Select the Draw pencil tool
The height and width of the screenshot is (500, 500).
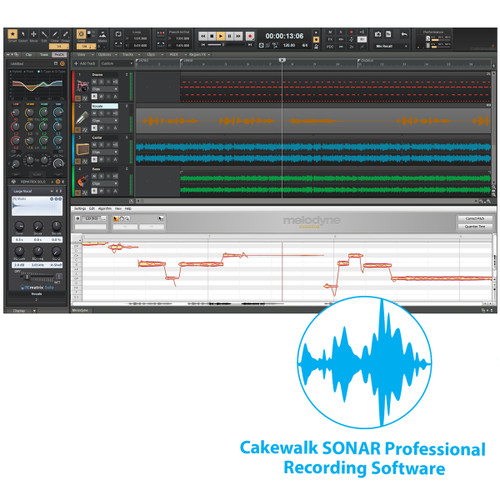(x=55, y=34)
